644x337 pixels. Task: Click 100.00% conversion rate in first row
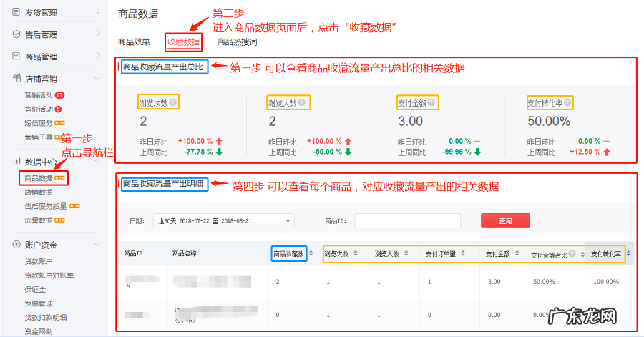[606, 282]
